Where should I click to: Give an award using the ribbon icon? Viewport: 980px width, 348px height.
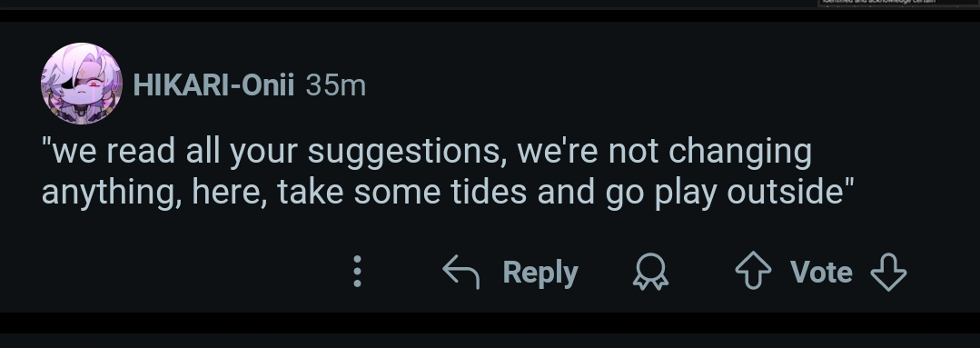pyautogui.click(x=650, y=271)
